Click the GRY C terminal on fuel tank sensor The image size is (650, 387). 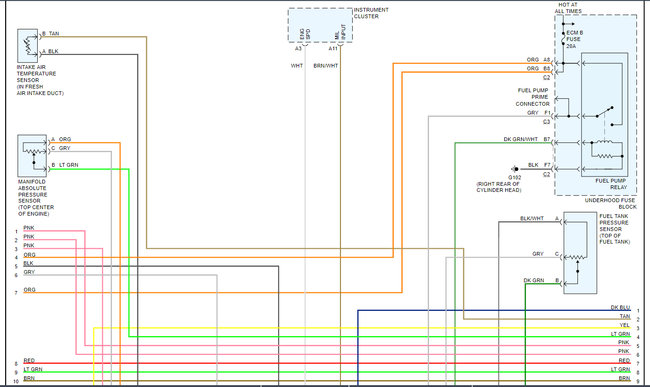tap(546, 254)
